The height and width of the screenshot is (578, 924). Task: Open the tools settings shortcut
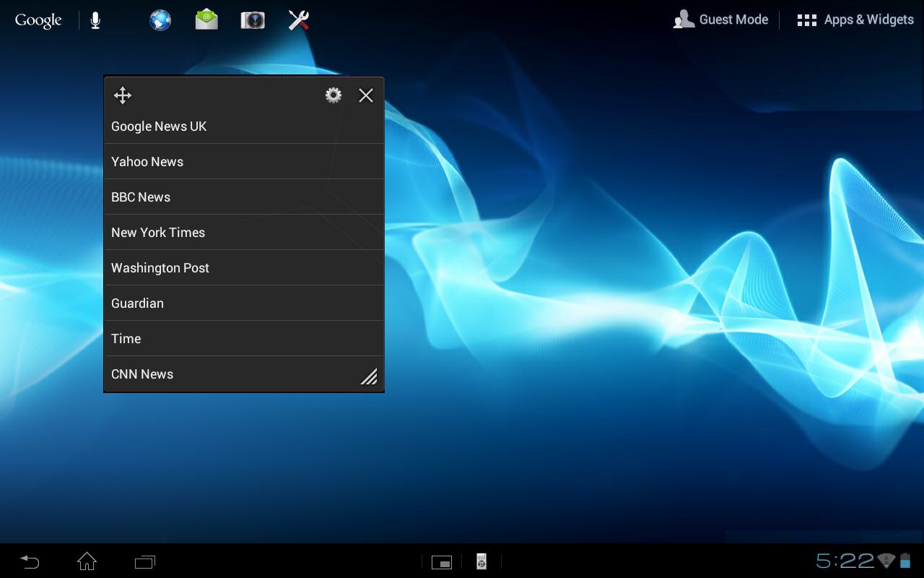[x=299, y=20]
